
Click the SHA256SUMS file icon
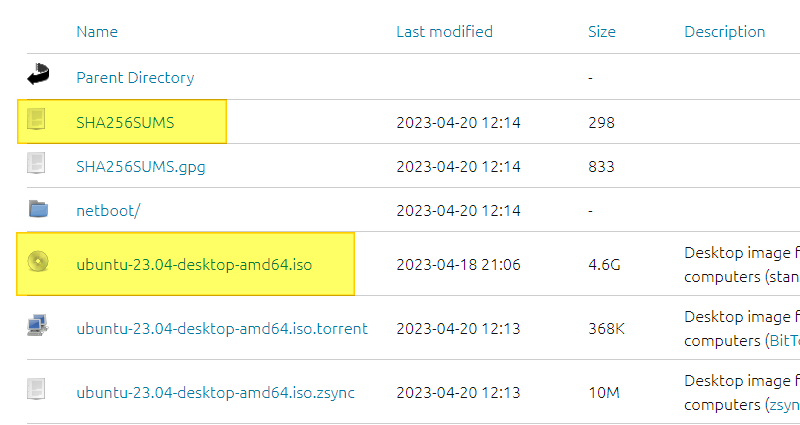click(x=37, y=121)
